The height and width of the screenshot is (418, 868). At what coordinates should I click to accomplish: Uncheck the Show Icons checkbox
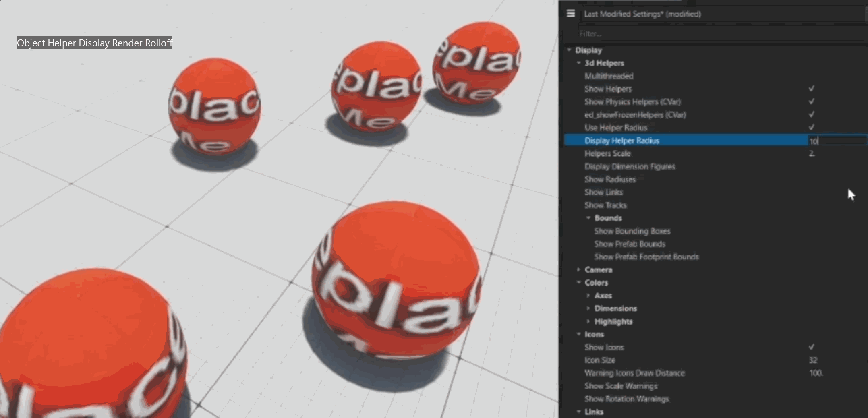(x=812, y=347)
